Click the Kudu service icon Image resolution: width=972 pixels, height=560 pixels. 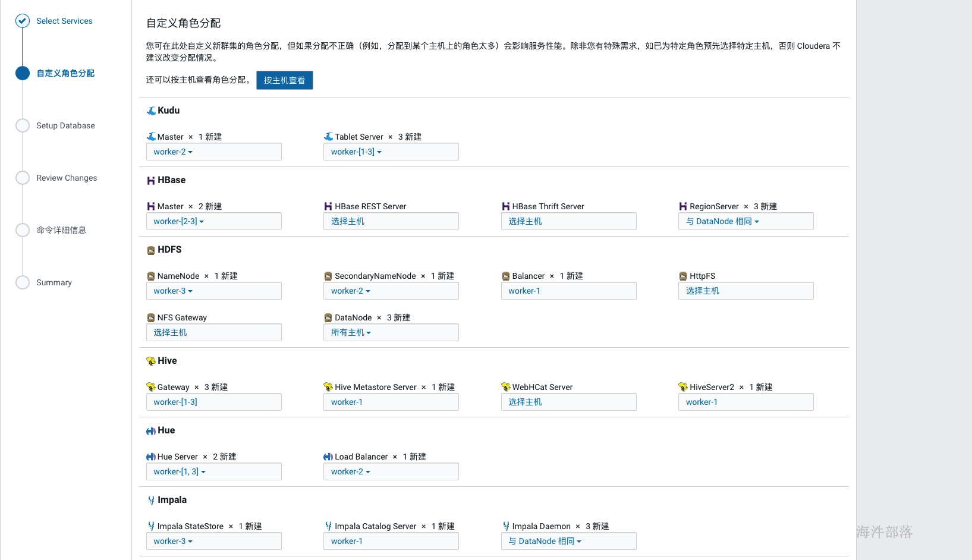(151, 111)
